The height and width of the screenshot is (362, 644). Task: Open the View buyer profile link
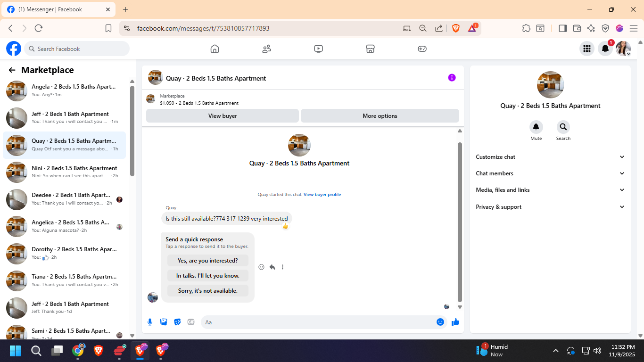pos(322,195)
